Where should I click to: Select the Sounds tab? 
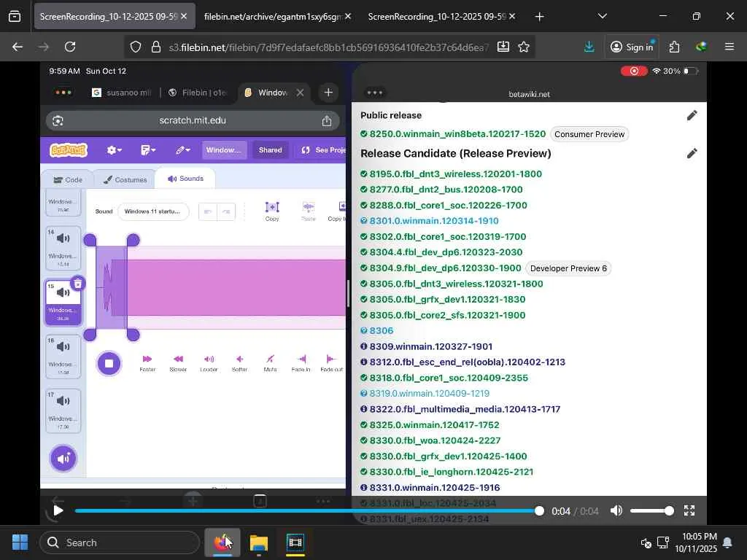click(x=185, y=179)
